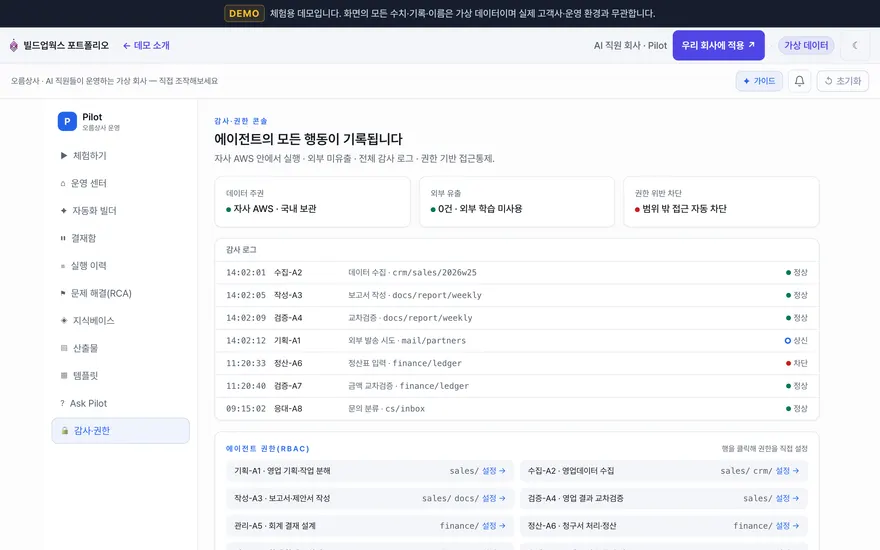This screenshot has width=880, height=550.
Task: Select log row 기획-A1 외부 발송 시도
Action: pos(517,341)
